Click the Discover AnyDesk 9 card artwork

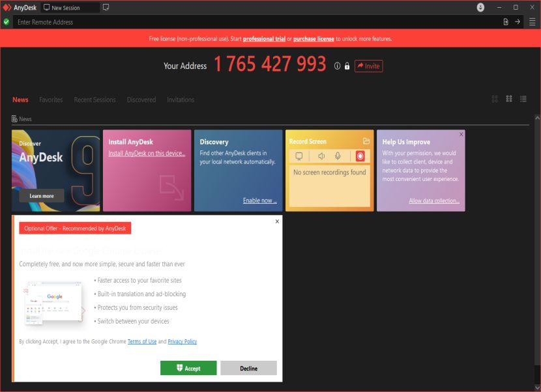(x=55, y=171)
